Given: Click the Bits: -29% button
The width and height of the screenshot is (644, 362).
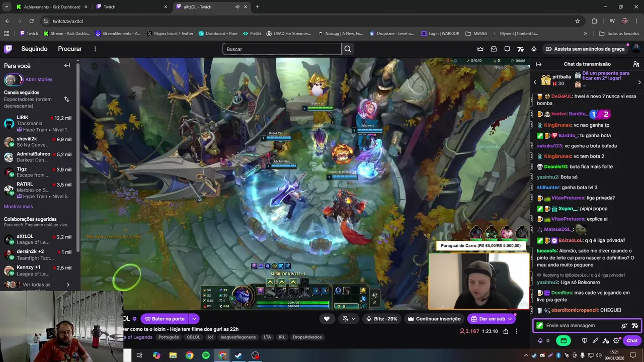Looking at the screenshot, I should pos(382,319).
